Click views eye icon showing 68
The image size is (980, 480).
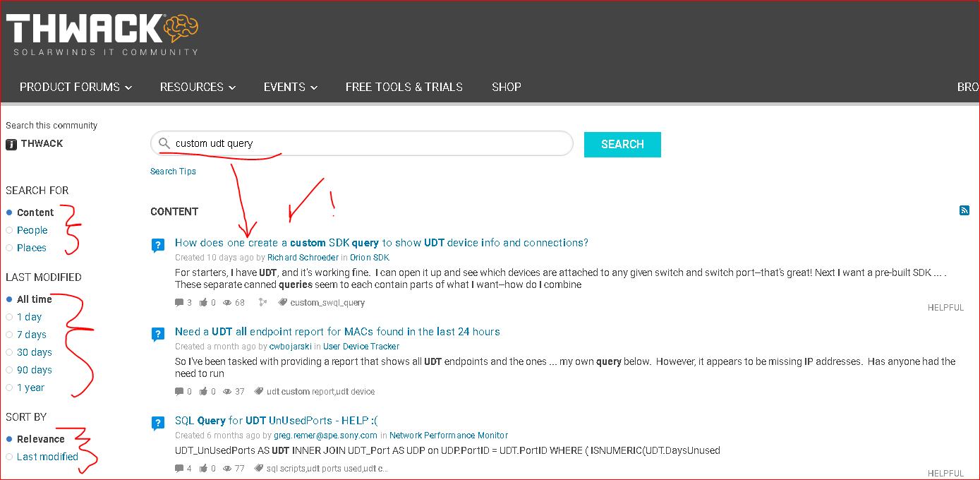pos(227,303)
